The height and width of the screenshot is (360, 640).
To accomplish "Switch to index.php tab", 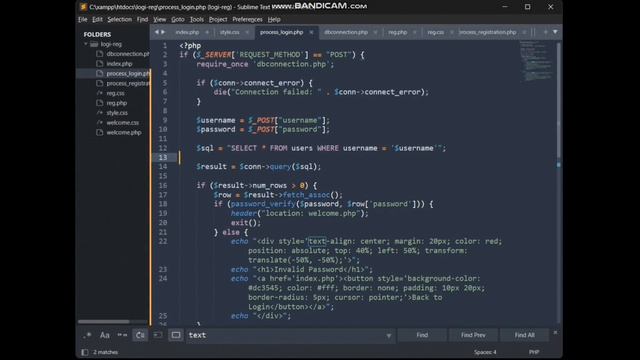I will click(187, 32).
